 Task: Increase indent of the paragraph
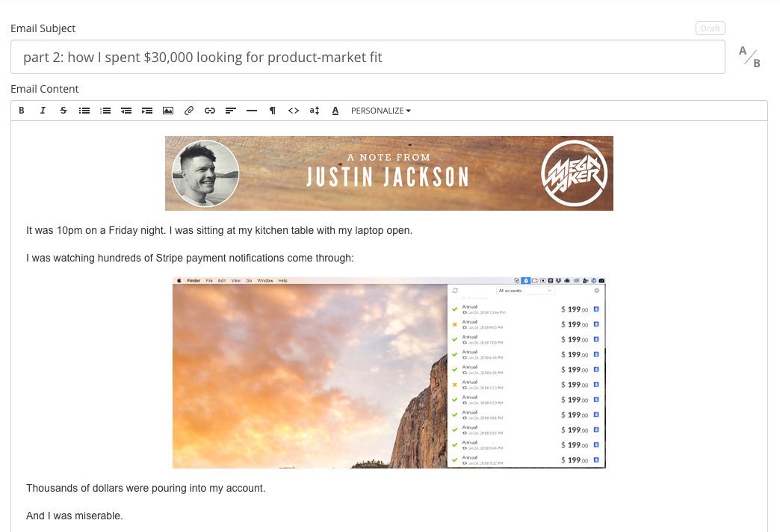[x=147, y=111]
